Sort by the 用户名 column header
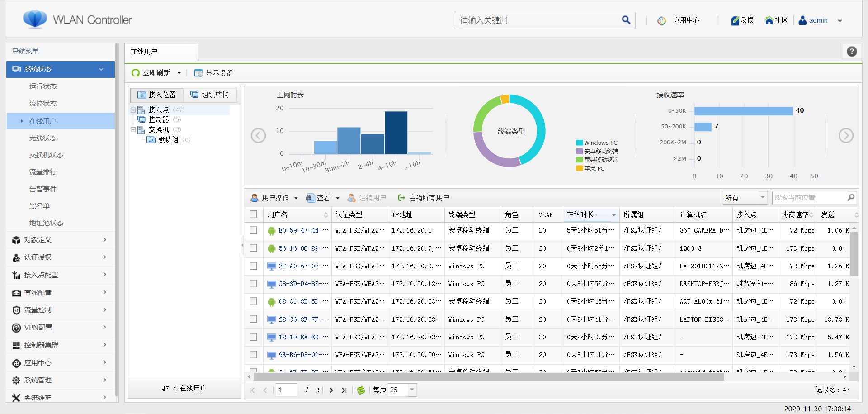Viewport: 868px width, 414px height. pyautogui.click(x=297, y=214)
